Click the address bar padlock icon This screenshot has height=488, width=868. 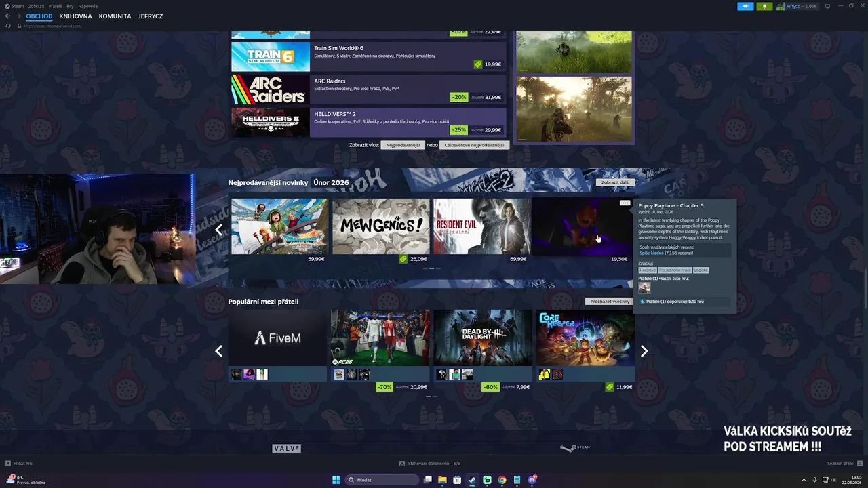coord(19,26)
